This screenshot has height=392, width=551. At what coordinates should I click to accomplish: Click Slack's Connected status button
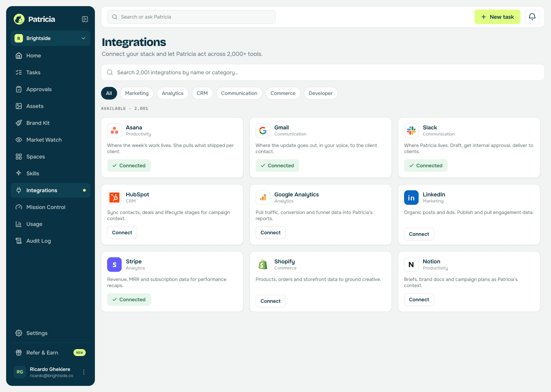[x=426, y=166]
